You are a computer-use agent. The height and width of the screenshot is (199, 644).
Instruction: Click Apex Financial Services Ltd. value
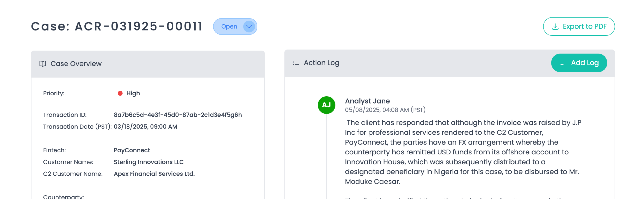[x=154, y=174]
